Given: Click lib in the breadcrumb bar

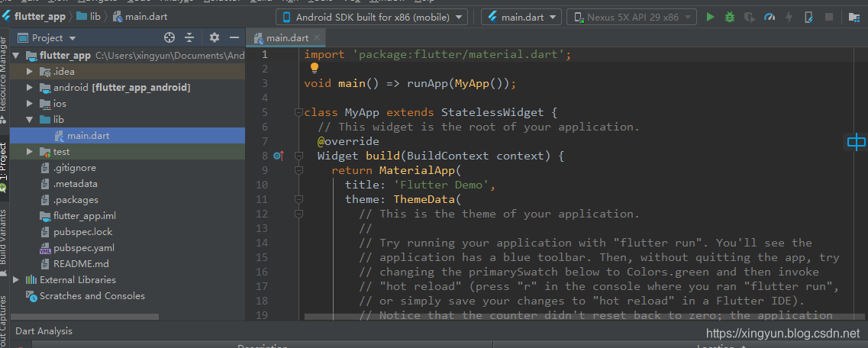Looking at the screenshot, I should click(89, 17).
